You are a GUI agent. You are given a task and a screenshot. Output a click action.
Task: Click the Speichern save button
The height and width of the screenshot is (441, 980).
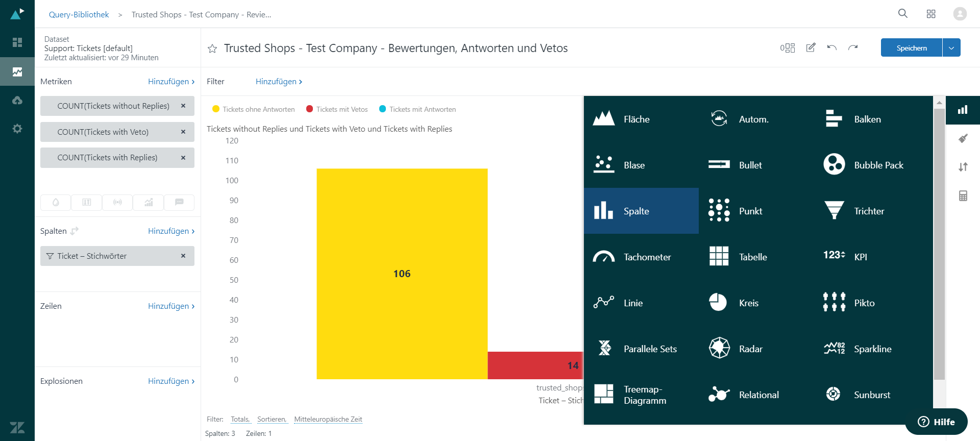point(912,47)
